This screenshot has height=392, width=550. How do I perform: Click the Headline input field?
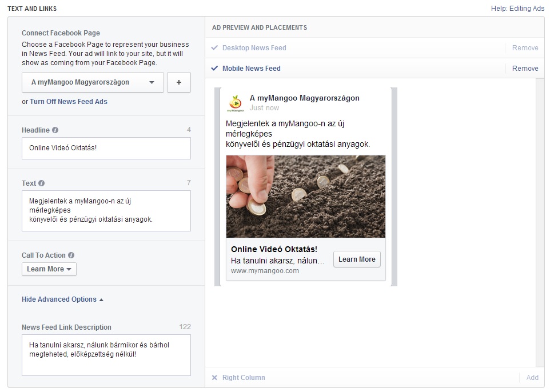[106, 149]
